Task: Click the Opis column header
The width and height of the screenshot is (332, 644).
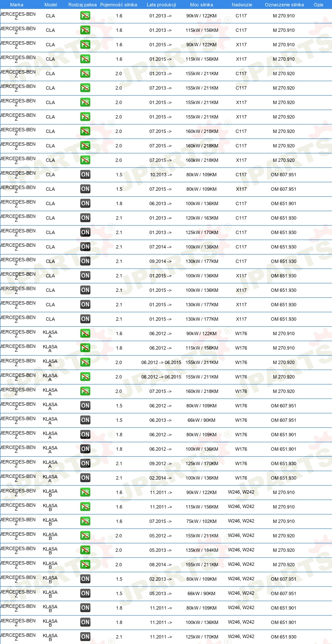Action: 318,4
